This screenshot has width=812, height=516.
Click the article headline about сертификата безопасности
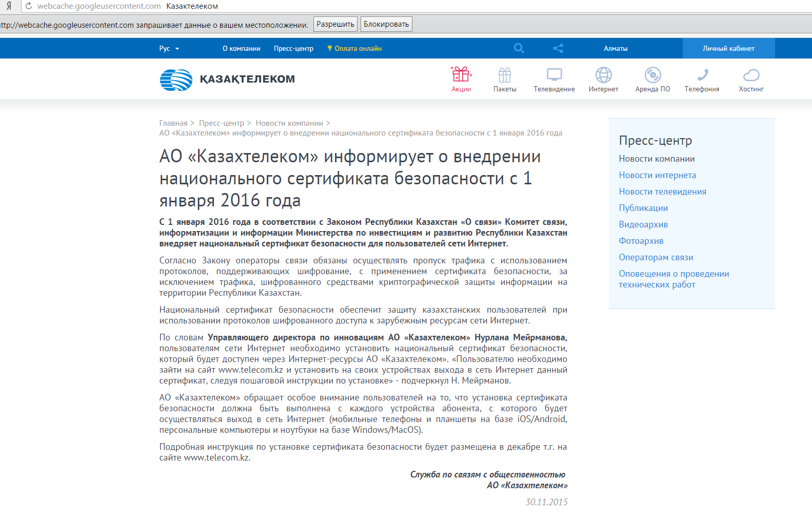pyautogui.click(x=350, y=178)
